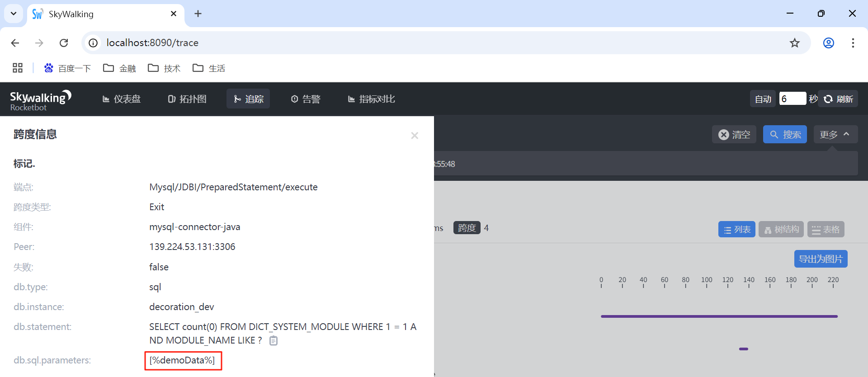Open the apps grid bookmark icon
The width and height of the screenshot is (868, 377).
pos(18,68)
